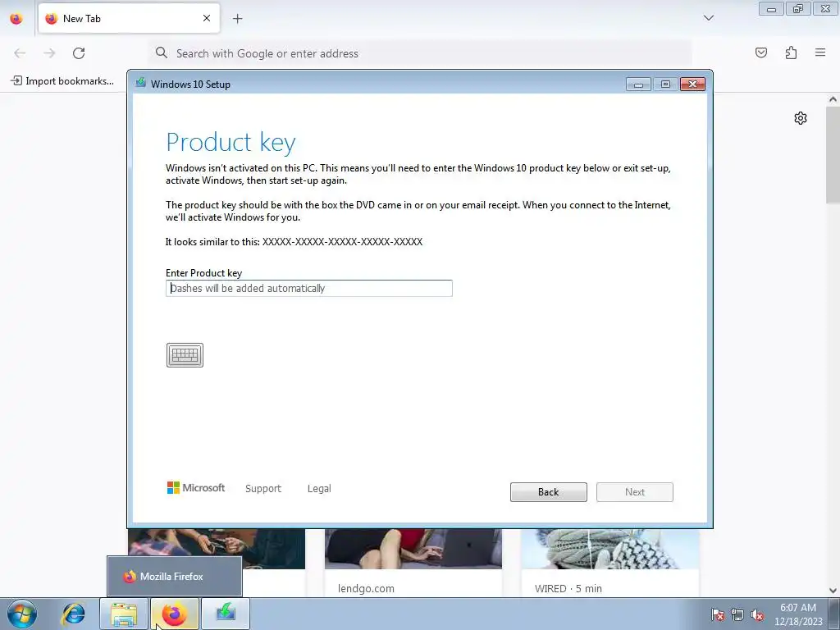This screenshot has height=630, width=840.
Task: Open Windows Explorer from taskbar
Action: [124, 614]
